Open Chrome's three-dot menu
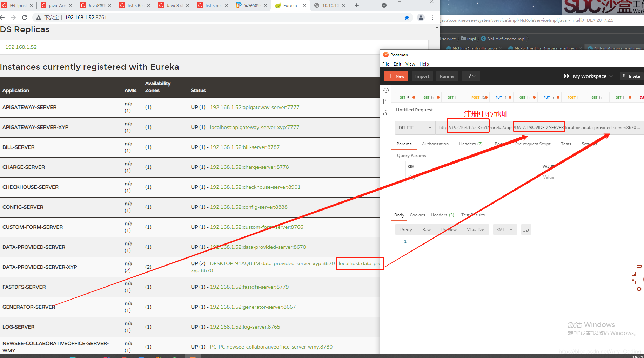This screenshot has width=644, height=358. tap(432, 18)
